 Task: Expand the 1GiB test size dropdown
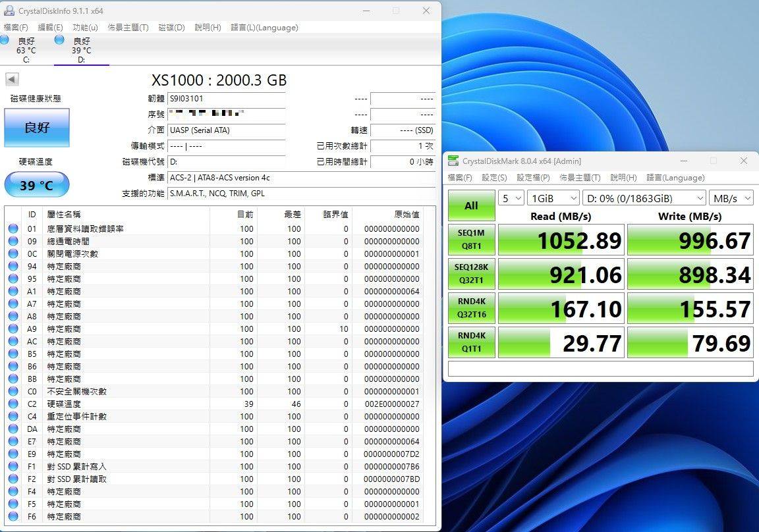tap(553, 198)
